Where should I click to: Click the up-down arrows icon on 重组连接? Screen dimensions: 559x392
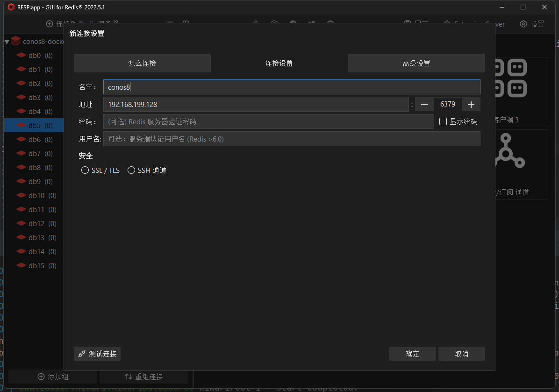coord(129,377)
